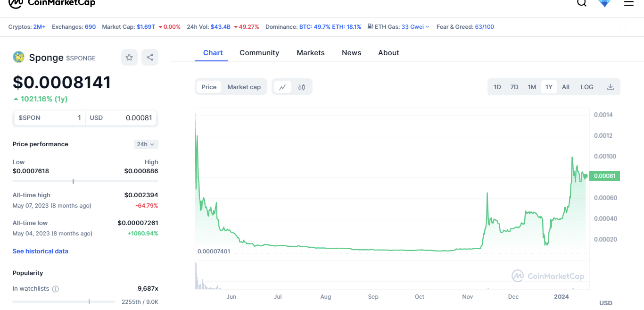
Task: Enable LOG scale on chart
Action: tap(587, 87)
